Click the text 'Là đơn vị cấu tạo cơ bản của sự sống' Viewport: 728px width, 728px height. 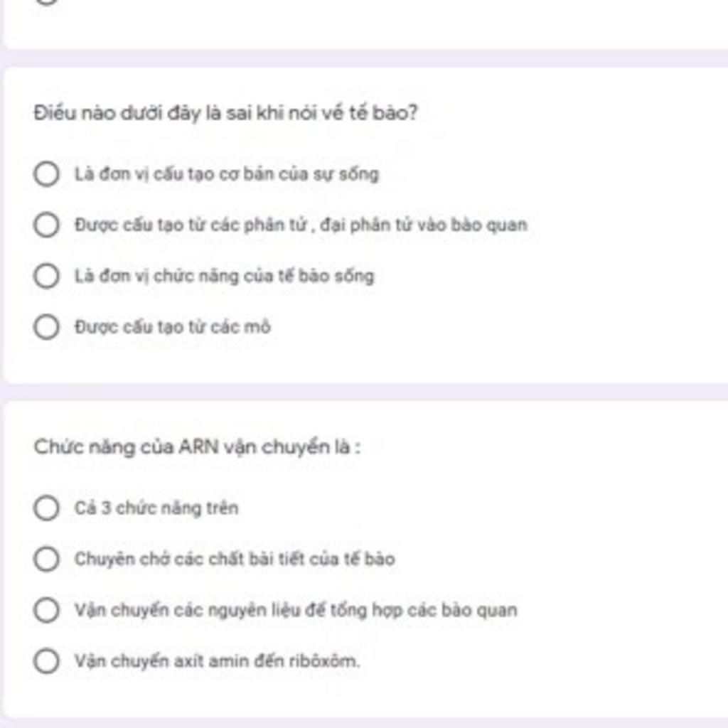[227, 174]
